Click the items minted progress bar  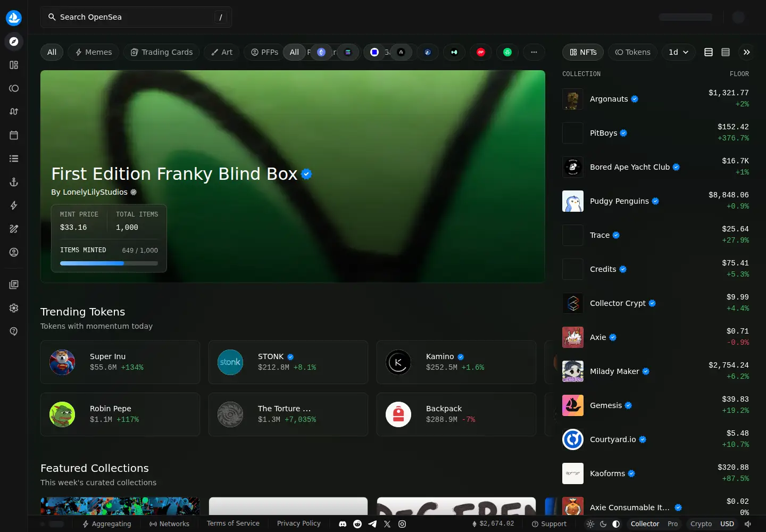point(109,263)
